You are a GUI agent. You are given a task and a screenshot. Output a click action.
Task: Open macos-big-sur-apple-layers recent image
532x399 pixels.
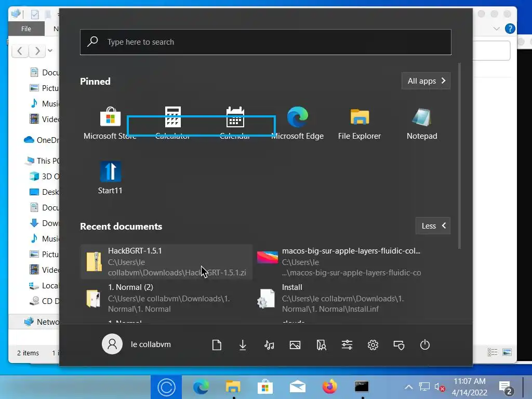point(339,262)
